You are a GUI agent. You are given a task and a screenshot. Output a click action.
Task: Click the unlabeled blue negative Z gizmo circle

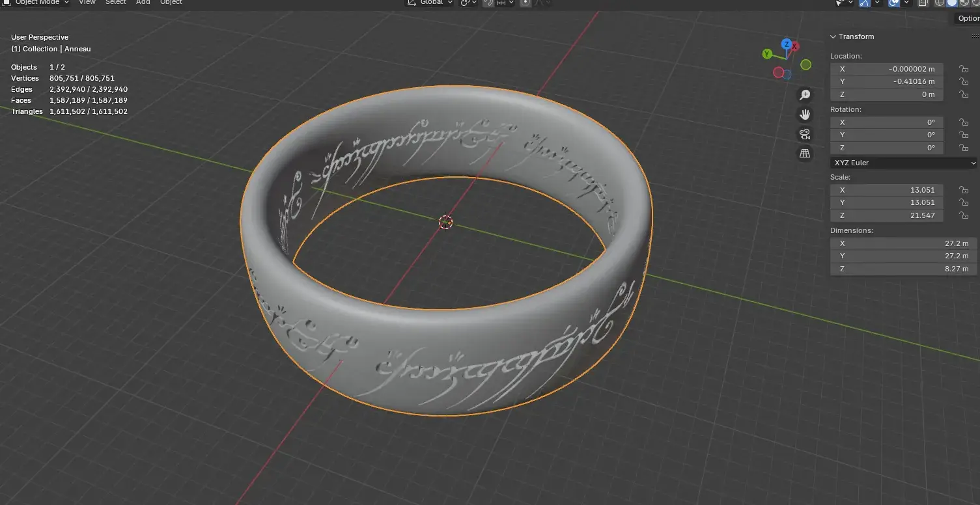pos(787,74)
